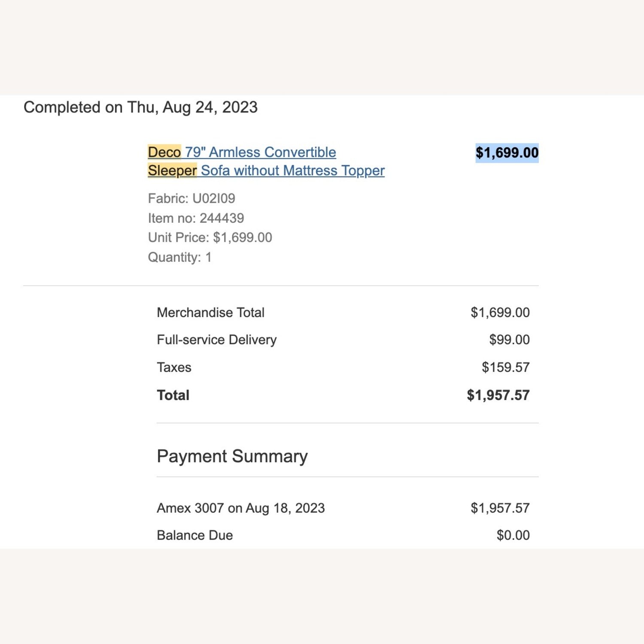Click the bold Total label
644x644 pixels.
[173, 395]
